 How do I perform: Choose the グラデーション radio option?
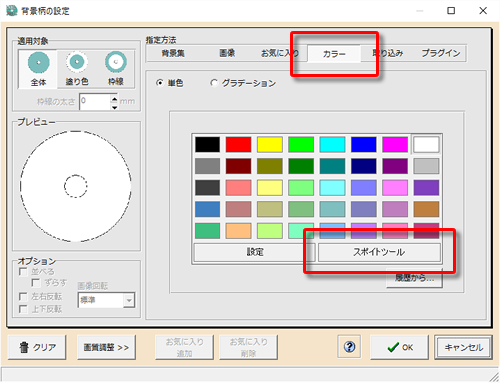tap(214, 83)
